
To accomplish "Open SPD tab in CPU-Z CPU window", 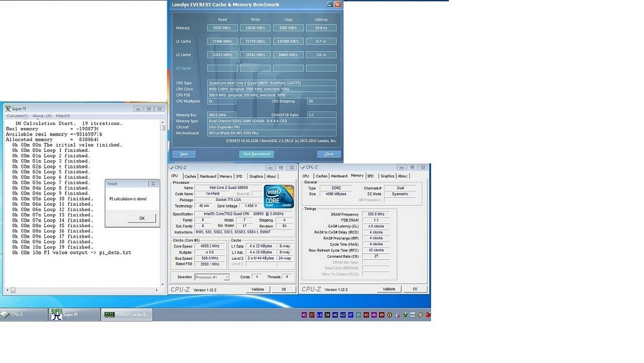I will coord(239,176).
